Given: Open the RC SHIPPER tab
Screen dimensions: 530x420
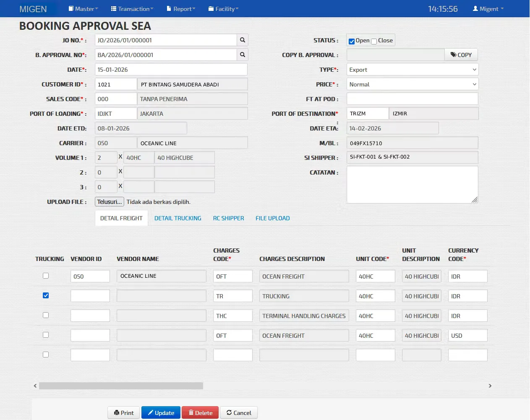Looking at the screenshot, I should click(x=228, y=218).
